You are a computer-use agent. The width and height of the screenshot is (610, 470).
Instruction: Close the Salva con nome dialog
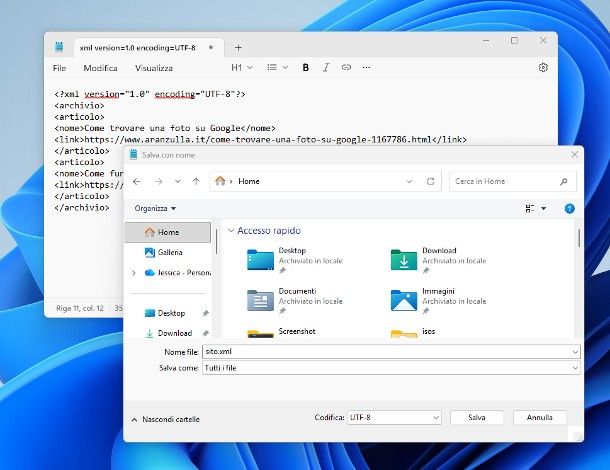coord(574,155)
